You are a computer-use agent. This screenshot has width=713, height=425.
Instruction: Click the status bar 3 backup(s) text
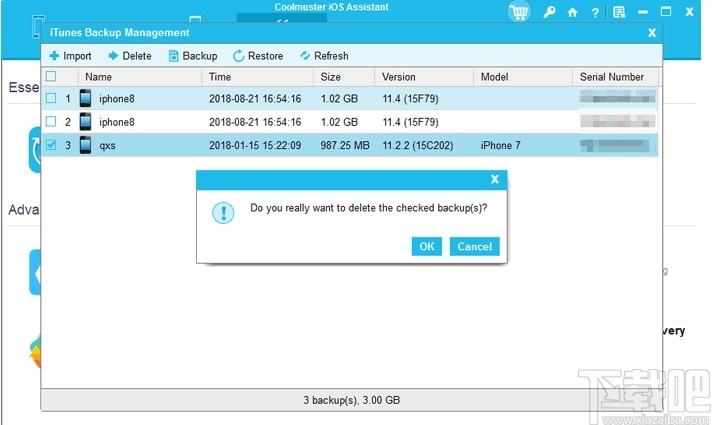(x=352, y=400)
